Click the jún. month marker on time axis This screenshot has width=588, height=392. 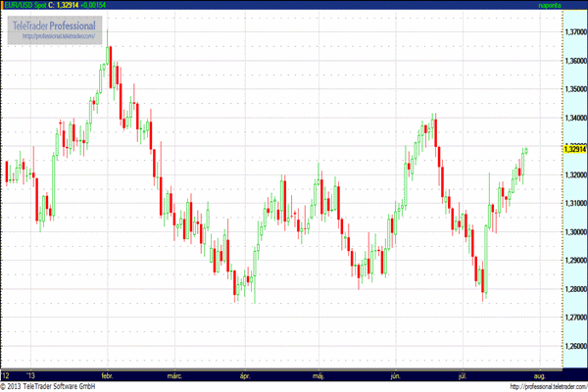(395, 374)
